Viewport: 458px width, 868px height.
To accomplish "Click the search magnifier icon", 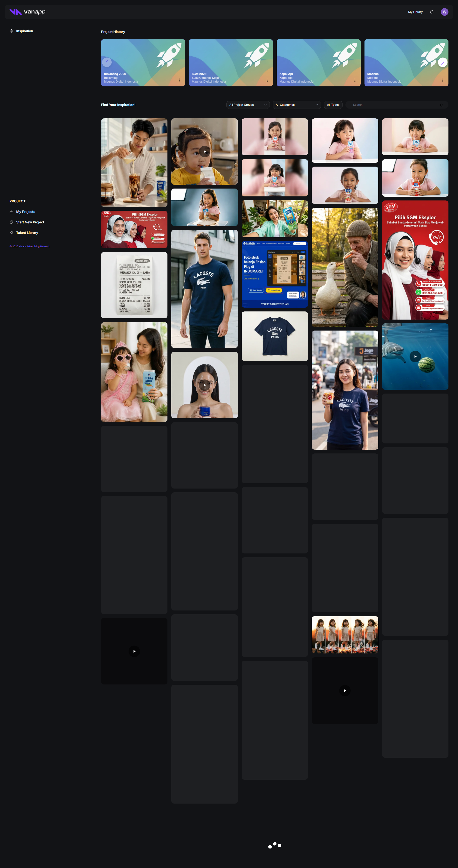I will (x=442, y=105).
